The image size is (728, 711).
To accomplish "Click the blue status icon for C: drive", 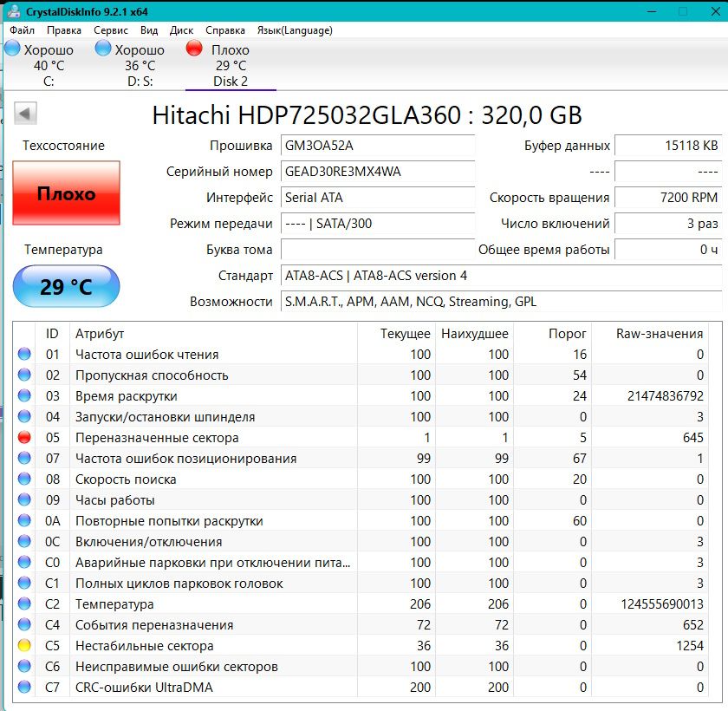I will click(x=12, y=49).
